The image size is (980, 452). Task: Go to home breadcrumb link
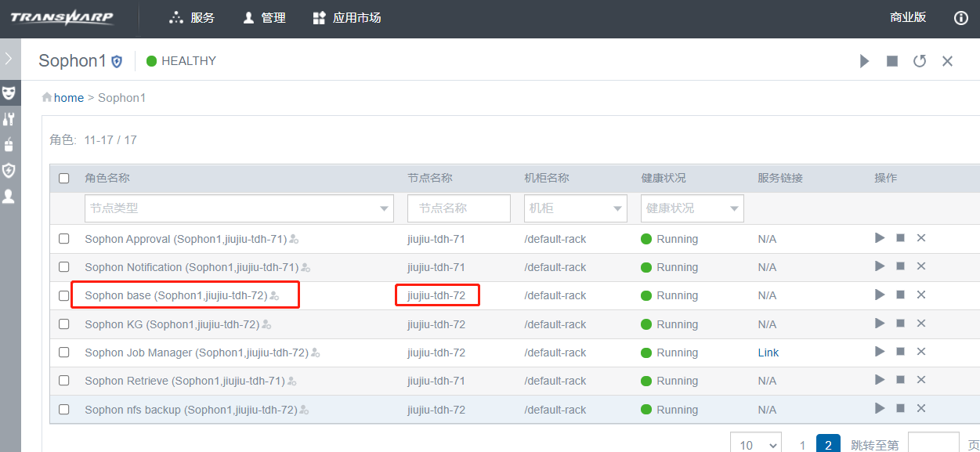(x=68, y=98)
